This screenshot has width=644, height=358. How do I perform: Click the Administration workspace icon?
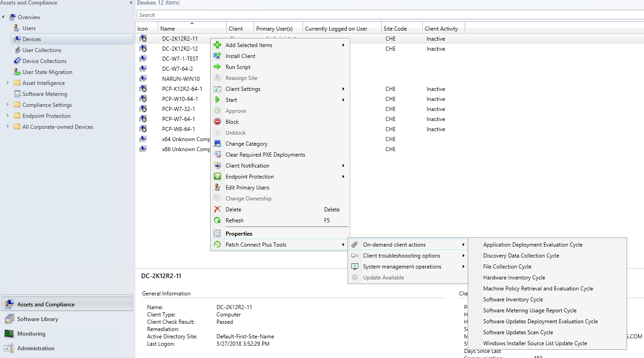click(9, 348)
